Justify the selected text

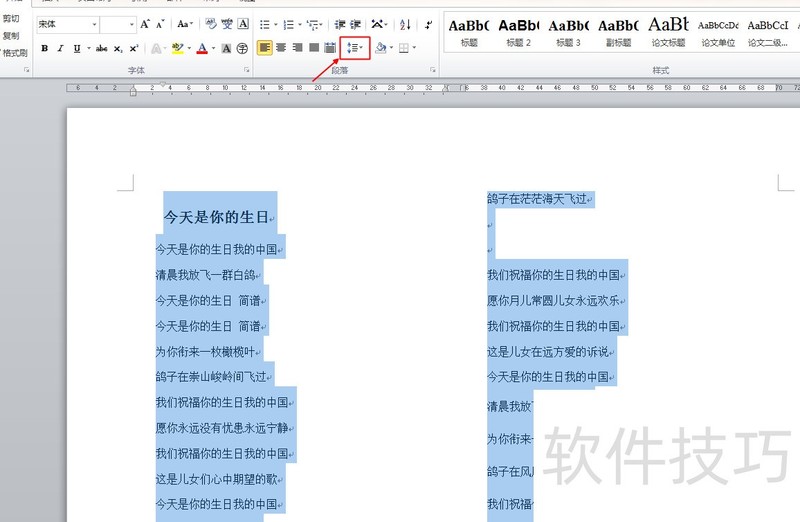[314, 48]
